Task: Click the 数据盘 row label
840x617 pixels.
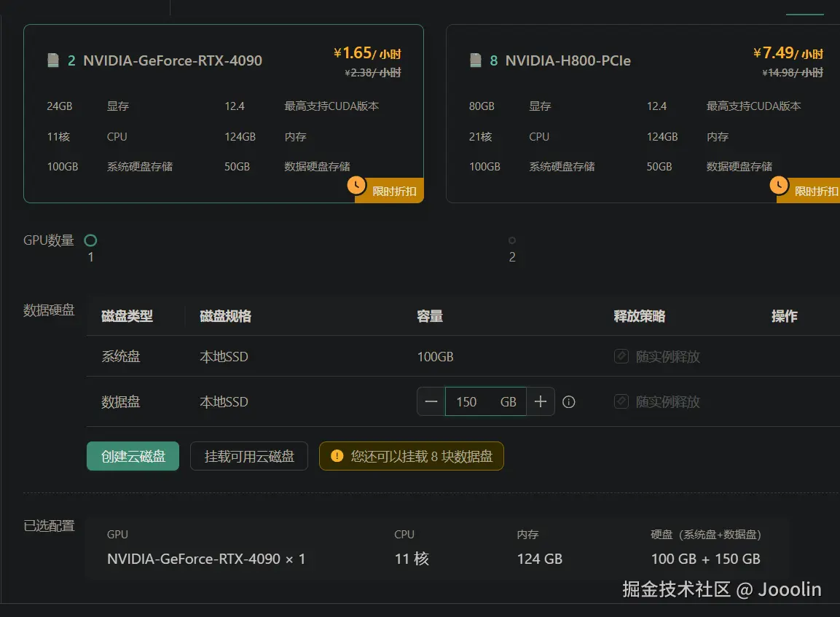Action: coord(121,401)
